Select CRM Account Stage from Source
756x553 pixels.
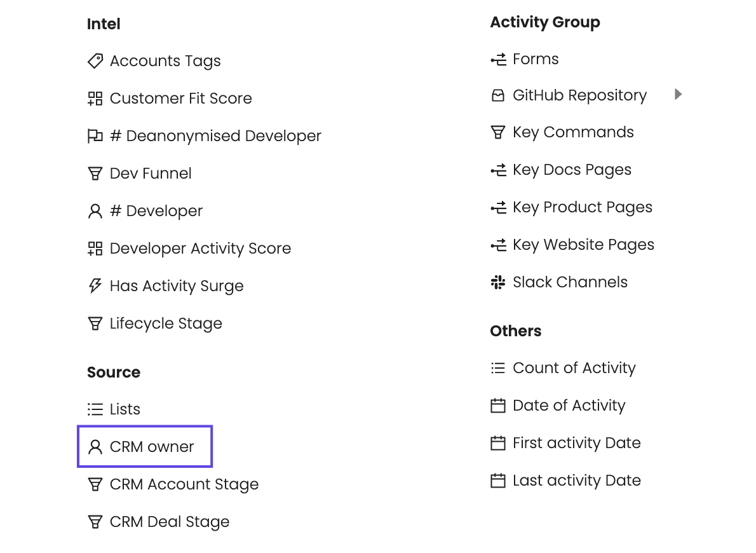point(184,484)
